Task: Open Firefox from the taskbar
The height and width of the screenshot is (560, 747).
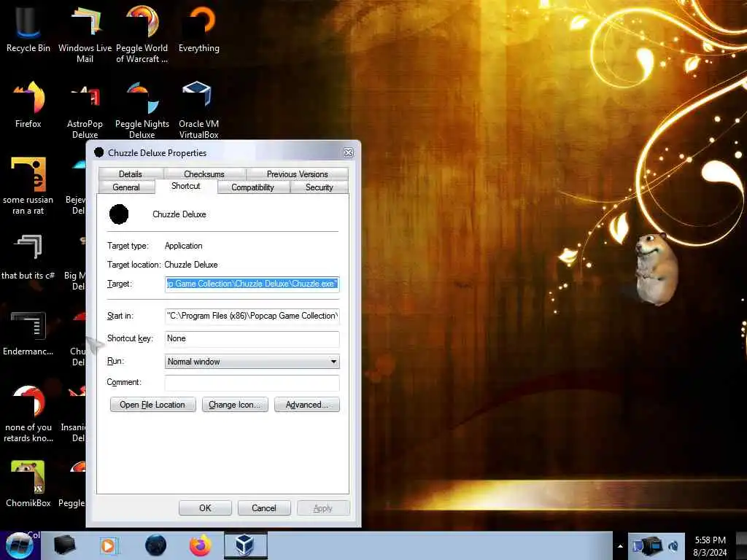Action: [201, 545]
